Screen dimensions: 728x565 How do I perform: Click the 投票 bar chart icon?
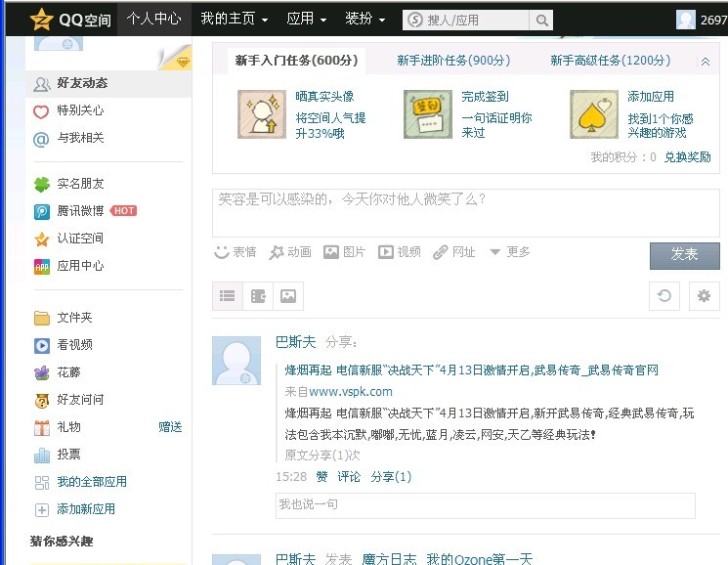coord(42,455)
